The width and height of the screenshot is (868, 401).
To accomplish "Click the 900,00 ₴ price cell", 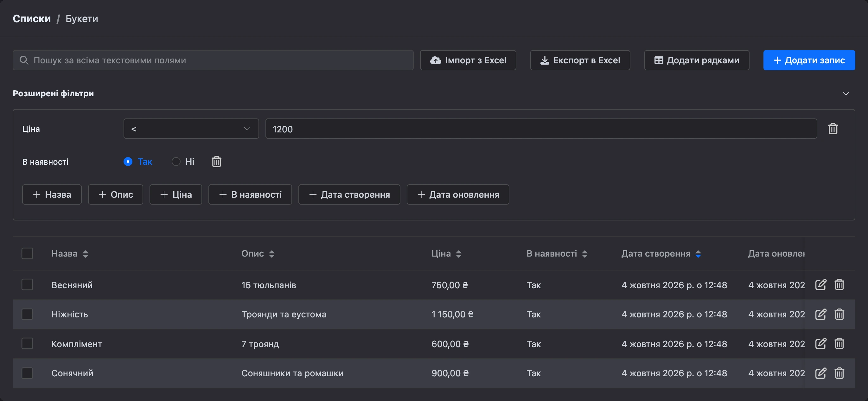I will [x=450, y=373].
